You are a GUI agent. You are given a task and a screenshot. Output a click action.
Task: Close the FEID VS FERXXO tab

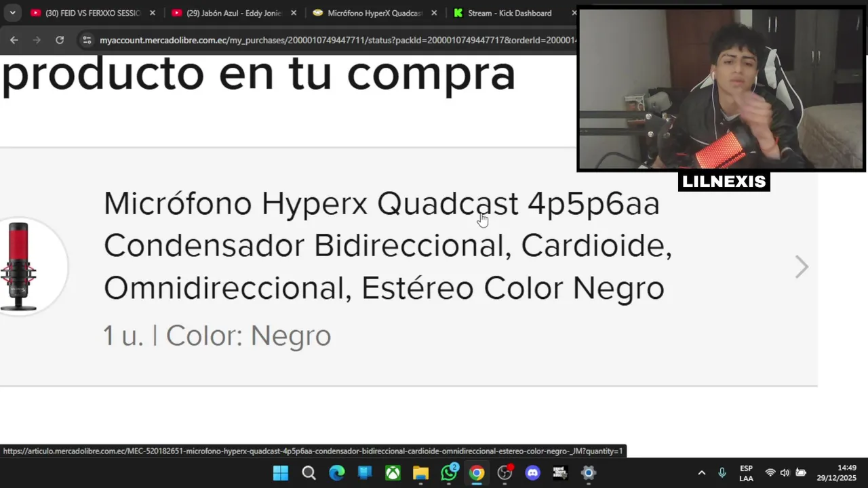(x=152, y=13)
